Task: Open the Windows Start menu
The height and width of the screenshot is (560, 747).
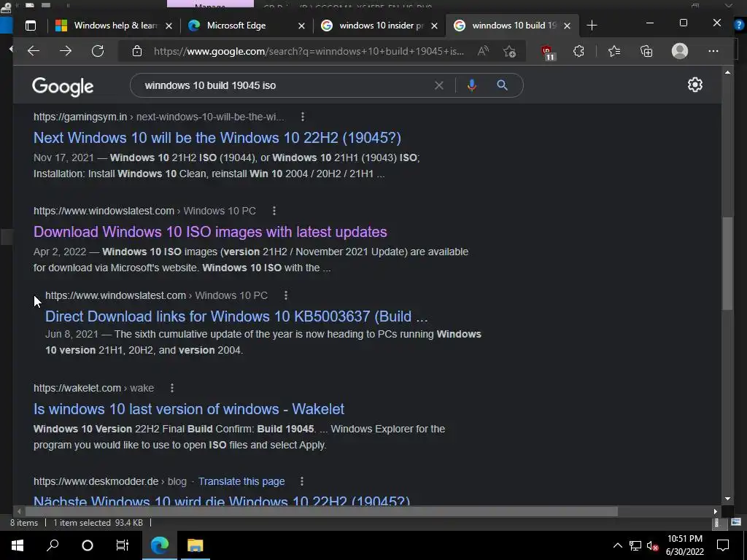Action: pos(18,545)
